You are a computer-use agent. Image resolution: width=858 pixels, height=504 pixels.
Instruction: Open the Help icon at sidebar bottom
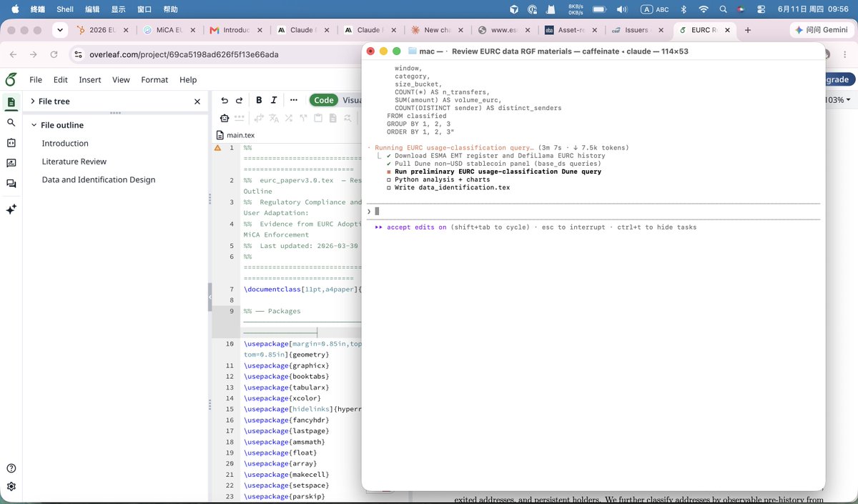11,468
